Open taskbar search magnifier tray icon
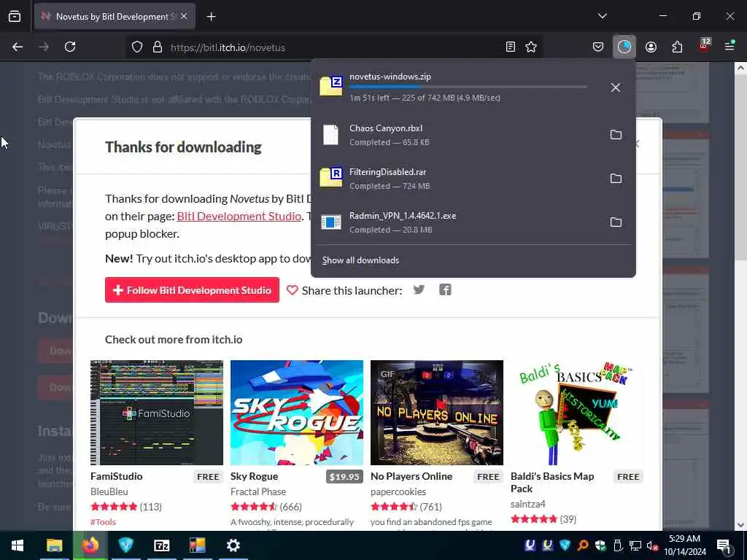 583,545
